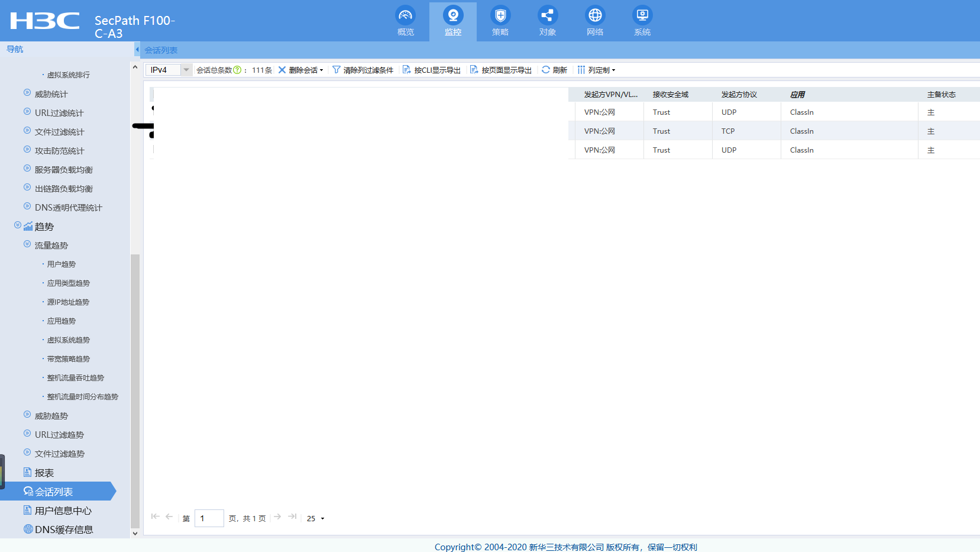
Task: Click the page number input field
Action: pos(209,518)
